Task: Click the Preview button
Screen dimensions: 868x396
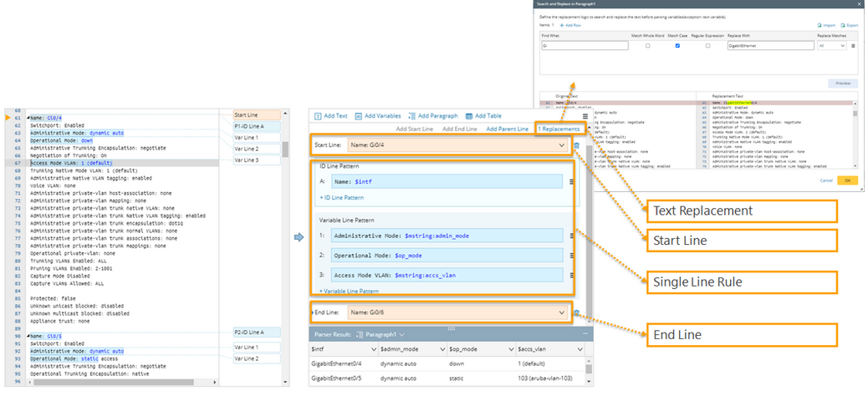Action: click(843, 84)
